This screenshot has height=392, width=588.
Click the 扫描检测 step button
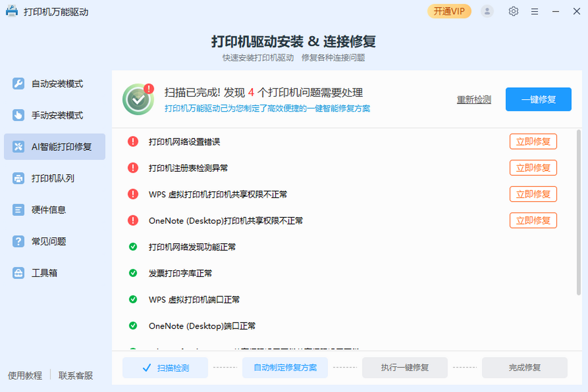[165, 368]
